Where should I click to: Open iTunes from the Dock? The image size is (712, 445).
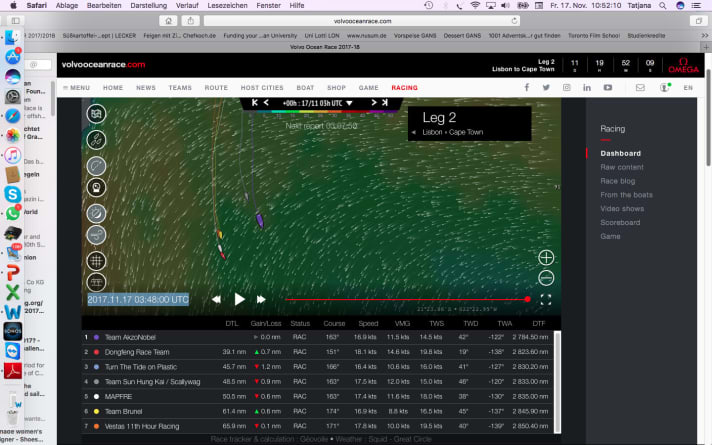coord(13,155)
